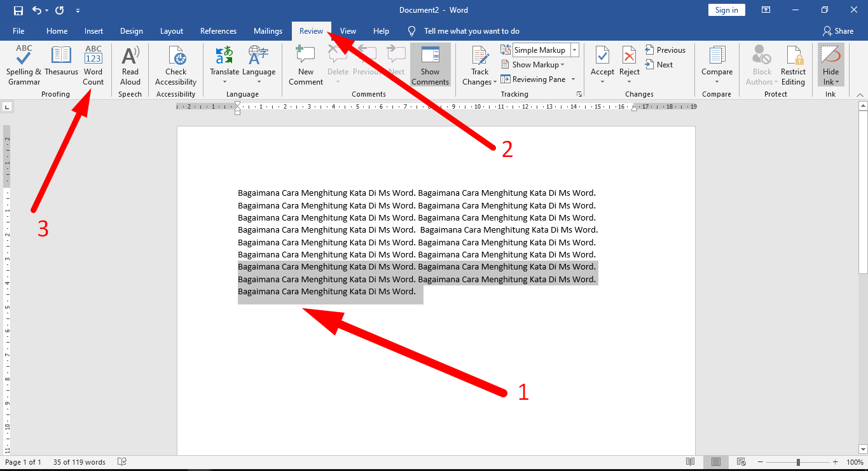Open Restrict Editing
The image size is (868, 471).
click(x=793, y=65)
